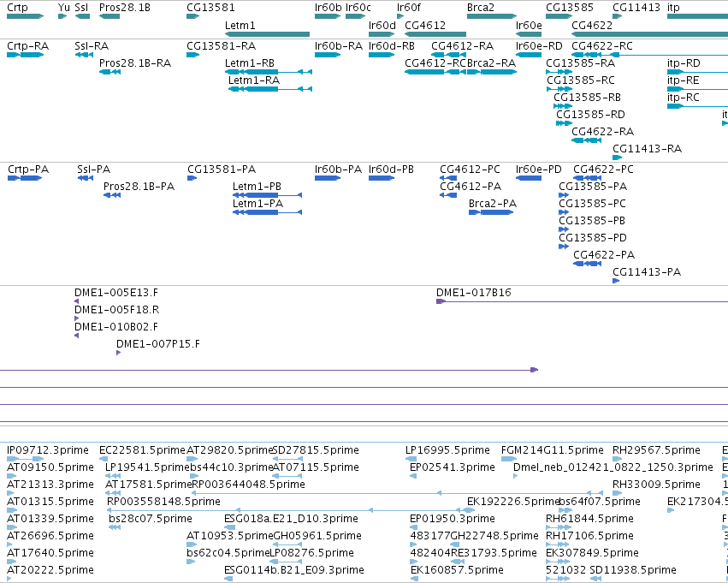Click the CG4612-RA transcript label

tap(463, 45)
